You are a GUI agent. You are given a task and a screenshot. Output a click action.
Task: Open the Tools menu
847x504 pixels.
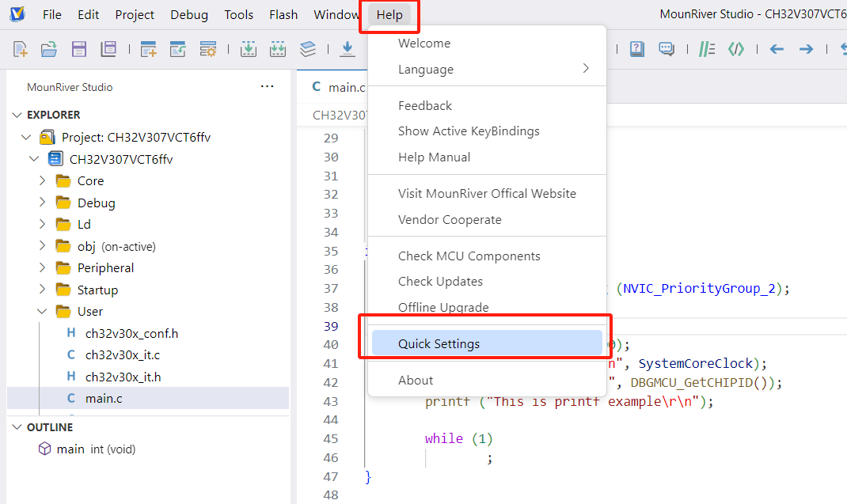pos(239,14)
